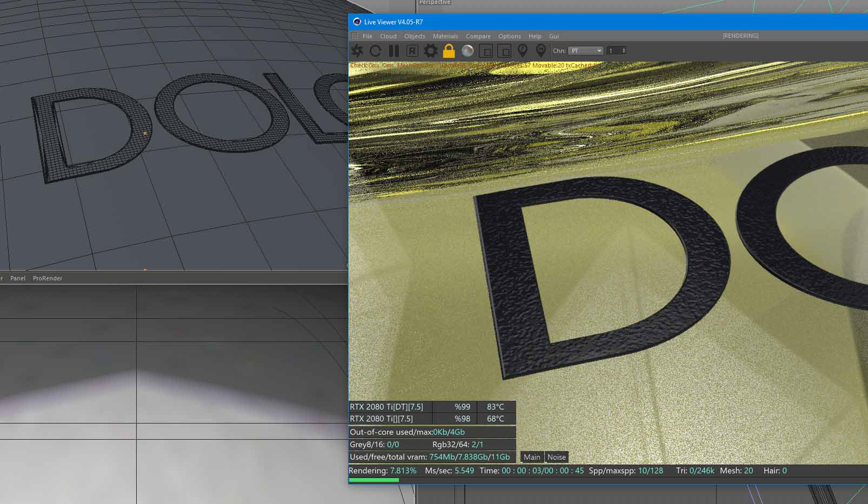The height and width of the screenshot is (504, 868).
Task: Click the Rgb32/64 2/1 readout
Action: tap(458, 445)
